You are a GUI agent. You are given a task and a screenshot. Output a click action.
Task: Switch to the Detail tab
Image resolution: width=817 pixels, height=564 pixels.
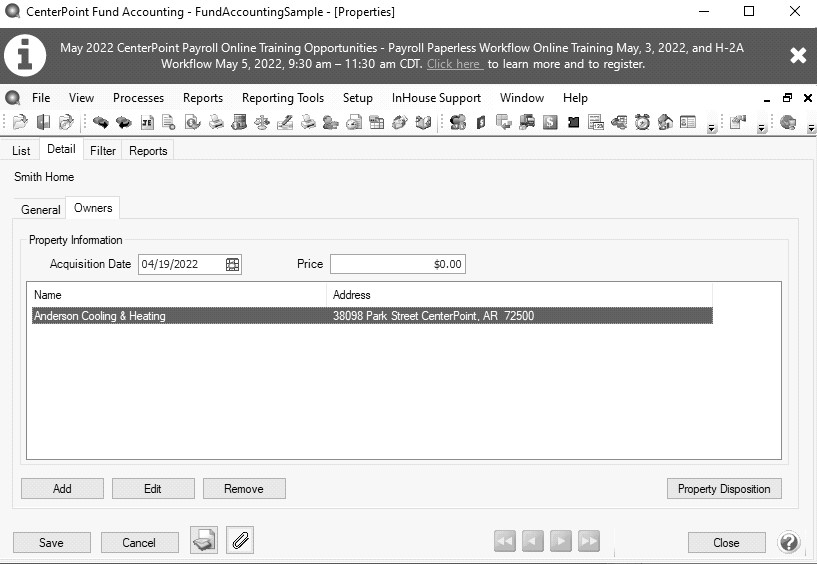[x=61, y=149]
